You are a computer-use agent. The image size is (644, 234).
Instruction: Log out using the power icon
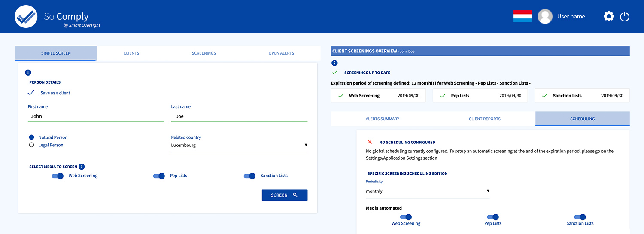(625, 16)
